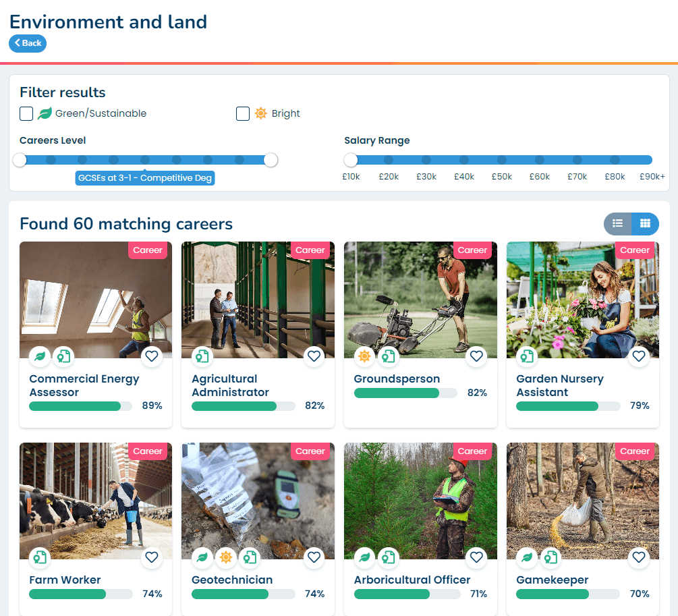Click the green leaf badge on Gamekeeper
The width and height of the screenshot is (678, 616).
click(x=527, y=557)
